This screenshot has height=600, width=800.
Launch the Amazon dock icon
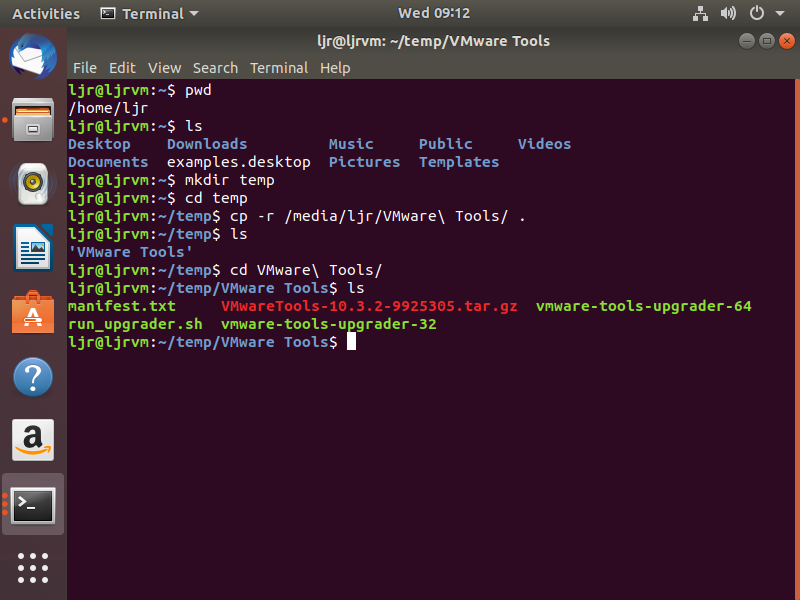coord(33,440)
